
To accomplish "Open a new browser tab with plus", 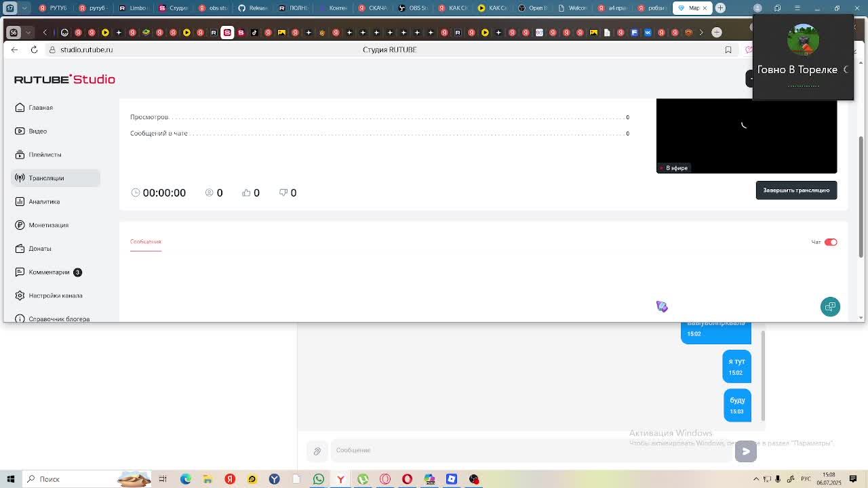I will click(x=720, y=8).
